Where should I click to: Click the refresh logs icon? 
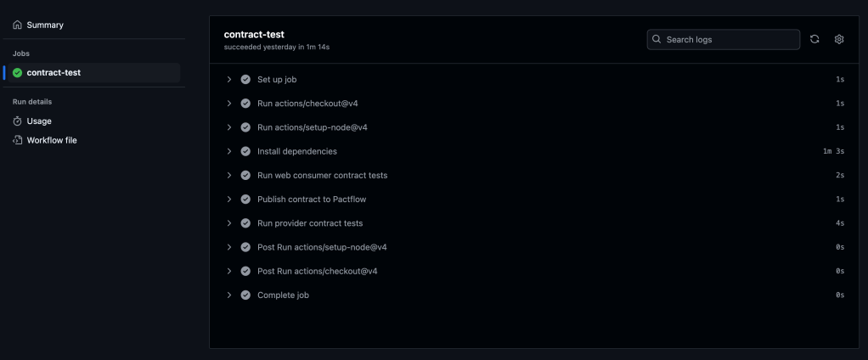click(x=814, y=39)
